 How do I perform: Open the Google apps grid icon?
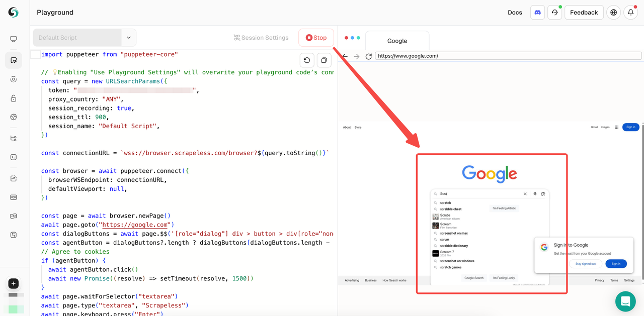616,127
